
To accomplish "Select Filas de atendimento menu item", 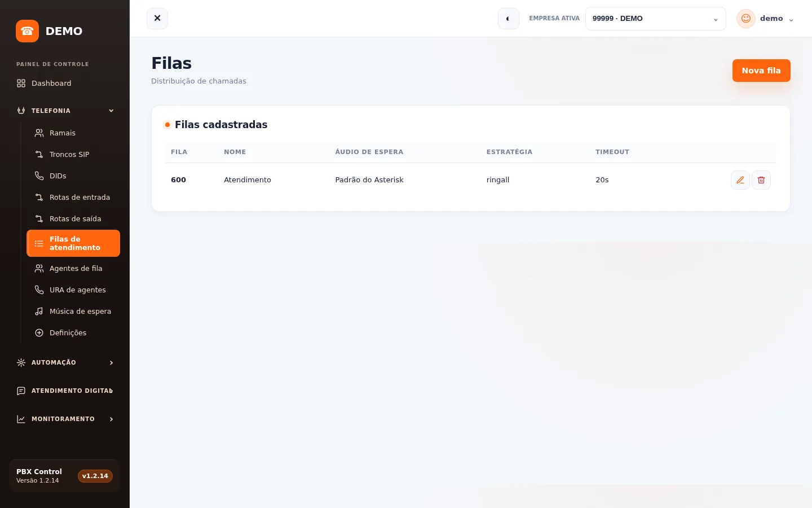I will (73, 243).
